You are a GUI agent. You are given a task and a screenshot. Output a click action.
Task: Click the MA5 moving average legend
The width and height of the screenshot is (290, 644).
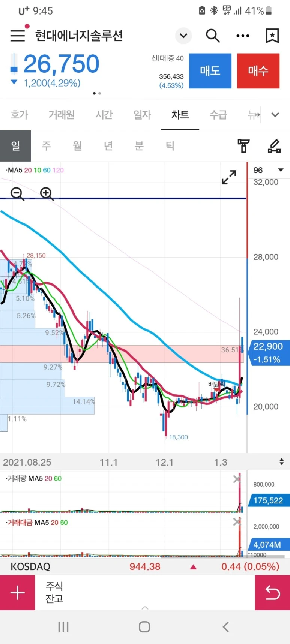[x=15, y=170]
